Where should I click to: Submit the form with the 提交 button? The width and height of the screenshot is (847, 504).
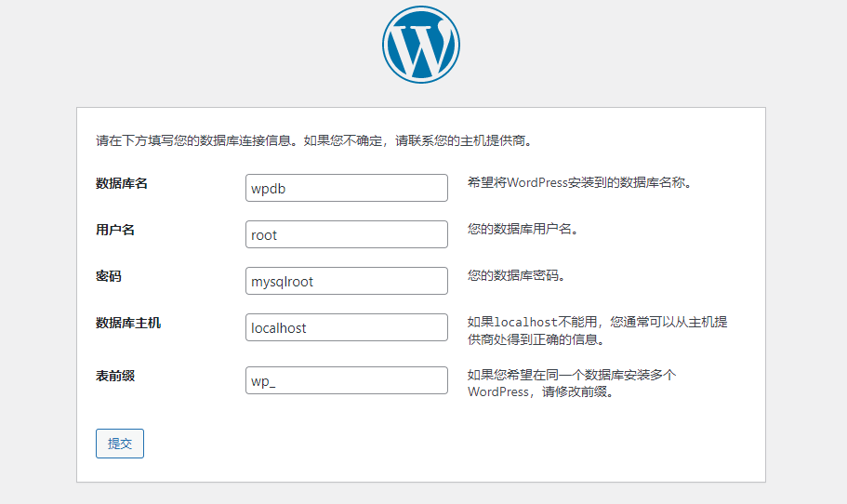point(120,444)
